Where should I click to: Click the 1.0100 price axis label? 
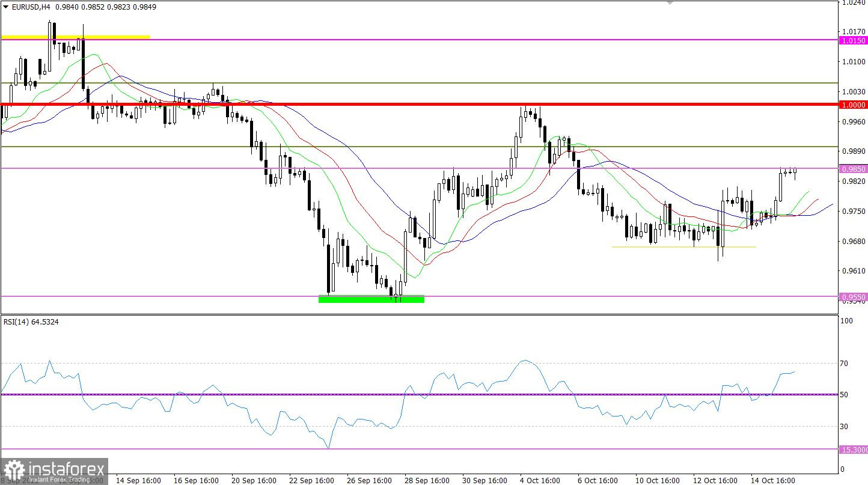pyautogui.click(x=854, y=61)
